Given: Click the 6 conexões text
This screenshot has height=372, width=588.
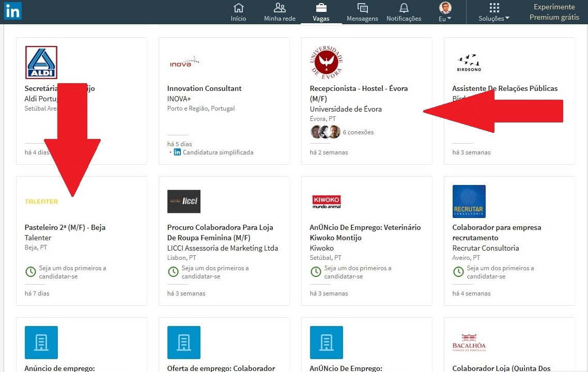Looking at the screenshot, I should click(x=358, y=132).
